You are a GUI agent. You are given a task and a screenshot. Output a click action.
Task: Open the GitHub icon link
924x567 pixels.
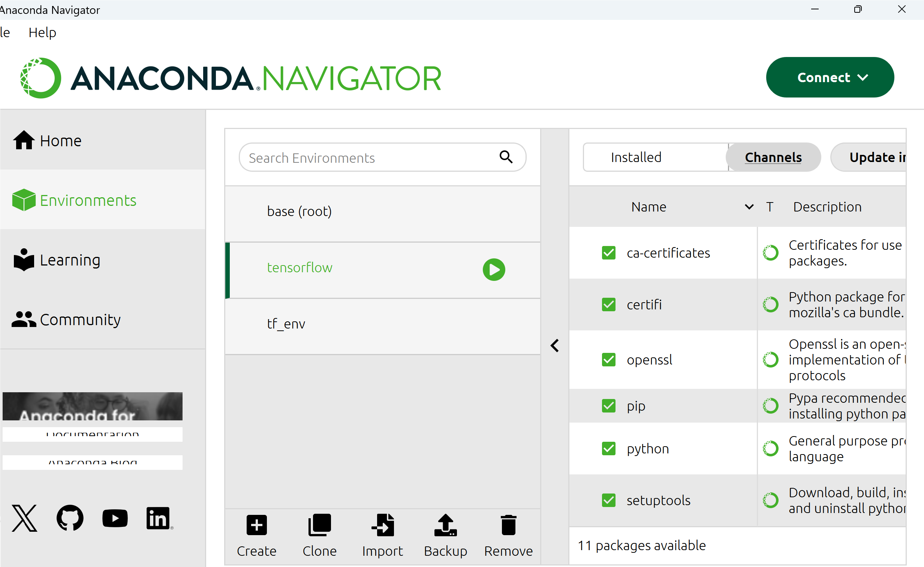[x=70, y=518]
